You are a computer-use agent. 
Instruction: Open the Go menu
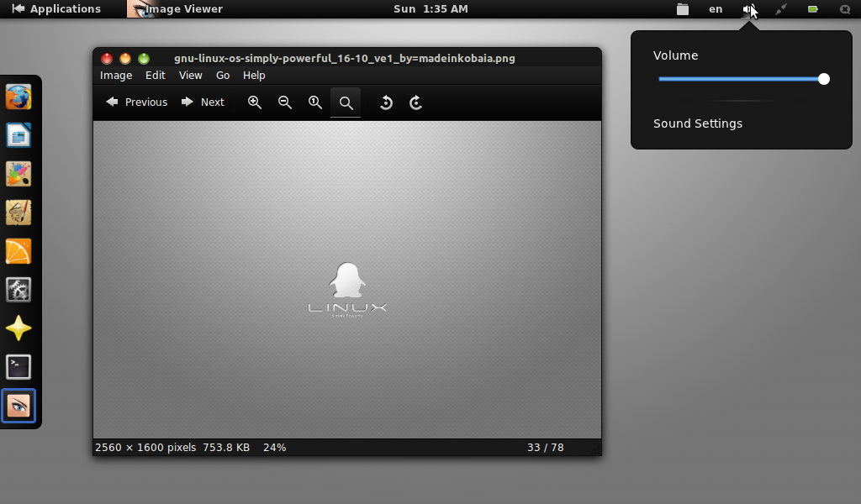click(222, 75)
